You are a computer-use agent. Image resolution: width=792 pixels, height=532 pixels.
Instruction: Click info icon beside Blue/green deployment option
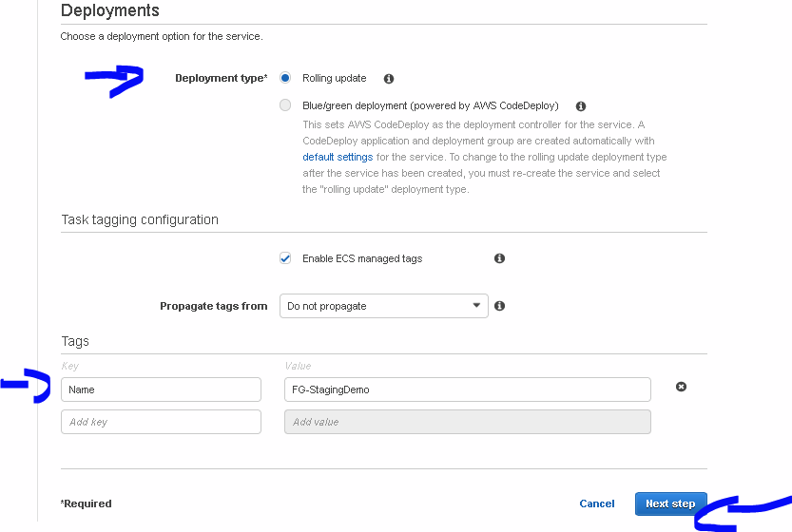click(x=581, y=106)
